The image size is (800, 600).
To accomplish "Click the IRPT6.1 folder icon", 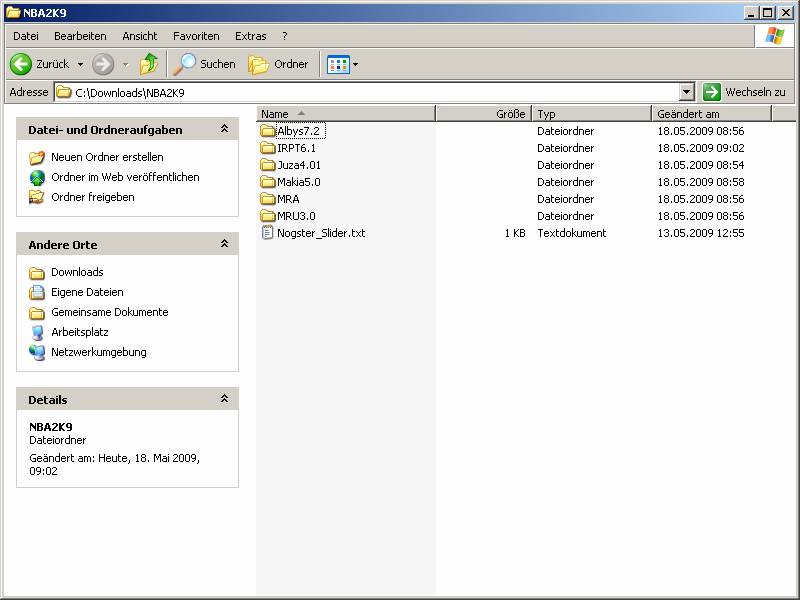I will (x=267, y=148).
